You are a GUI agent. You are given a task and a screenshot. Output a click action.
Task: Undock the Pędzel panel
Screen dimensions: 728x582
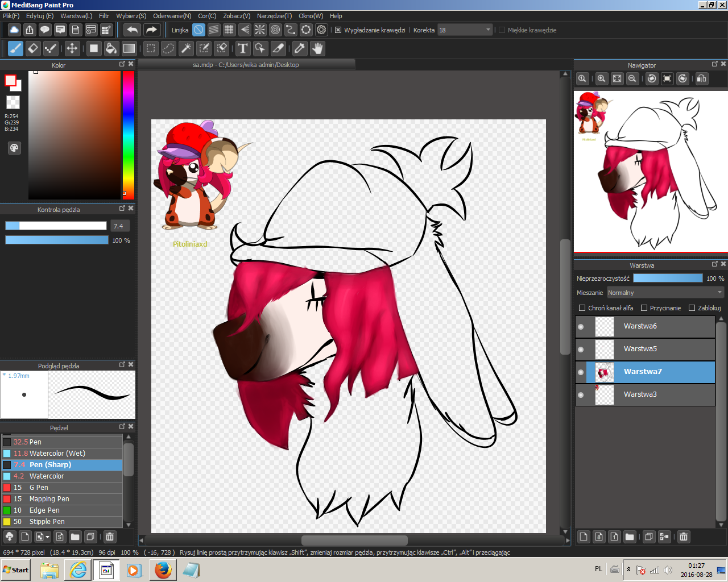pyautogui.click(x=122, y=426)
